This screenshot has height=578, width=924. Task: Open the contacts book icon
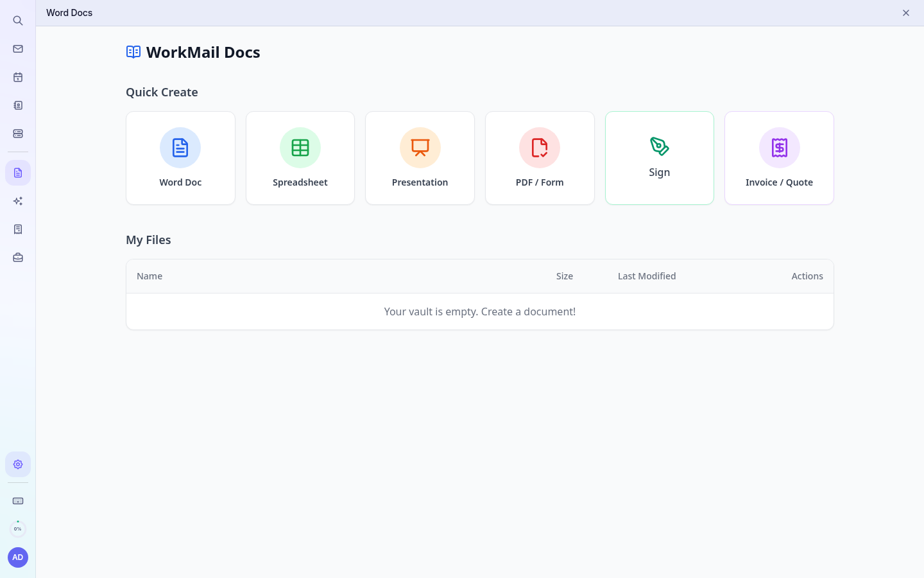click(x=18, y=105)
